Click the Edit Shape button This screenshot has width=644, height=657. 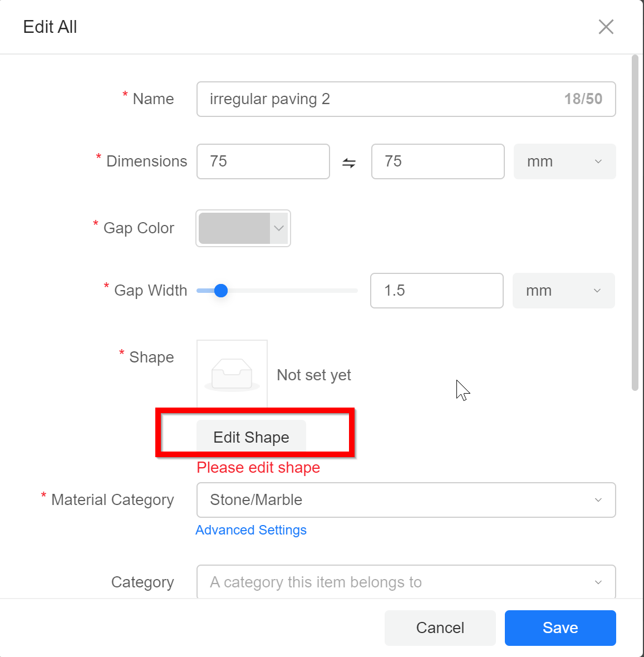click(251, 437)
